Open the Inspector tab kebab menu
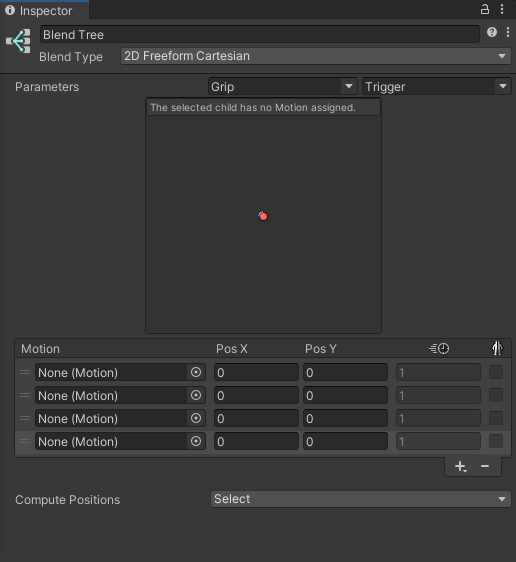The width and height of the screenshot is (516, 562). tap(502, 9)
